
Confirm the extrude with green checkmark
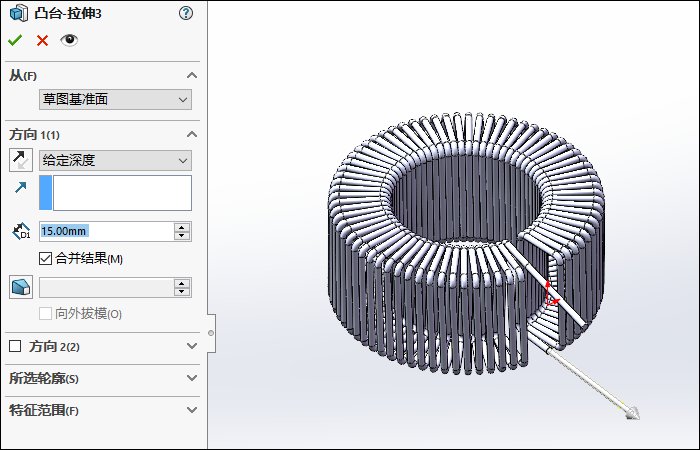point(15,41)
